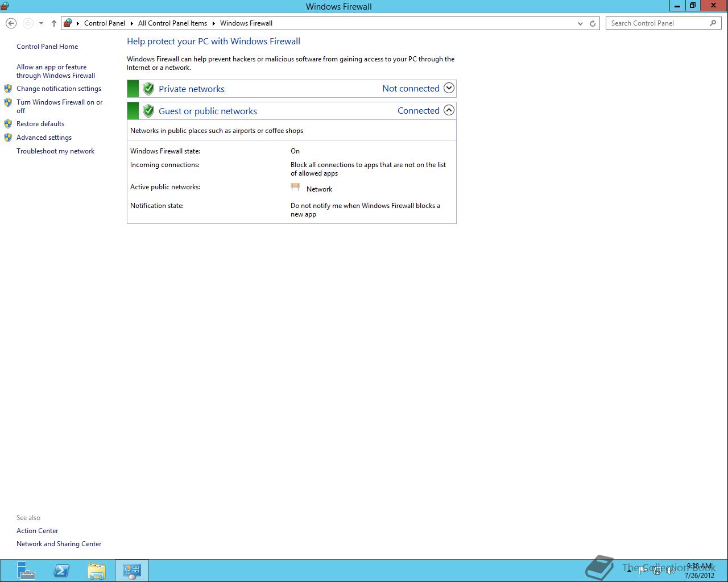Click shield icon beside Turn Windows Firewall on or off
Viewport: 728px width, 582px height.
[x=8, y=102]
